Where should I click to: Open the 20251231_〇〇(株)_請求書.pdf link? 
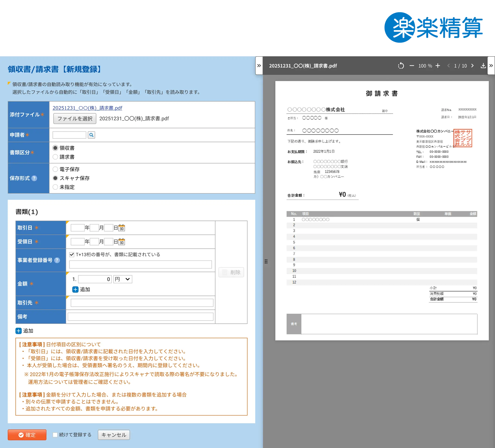[x=87, y=108]
